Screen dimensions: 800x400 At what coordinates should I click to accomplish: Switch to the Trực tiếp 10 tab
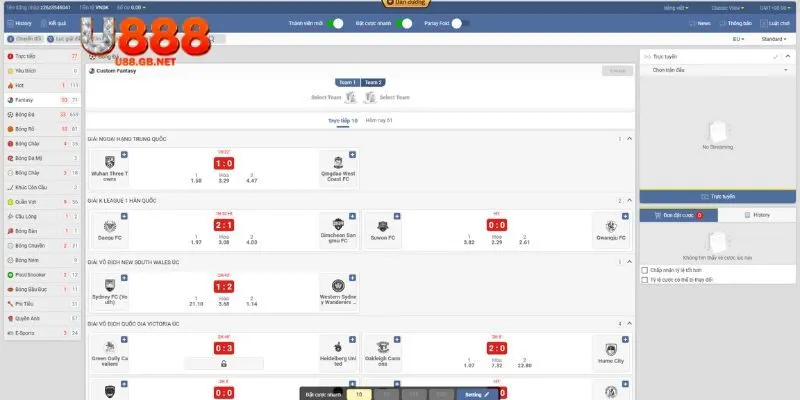pos(343,121)
